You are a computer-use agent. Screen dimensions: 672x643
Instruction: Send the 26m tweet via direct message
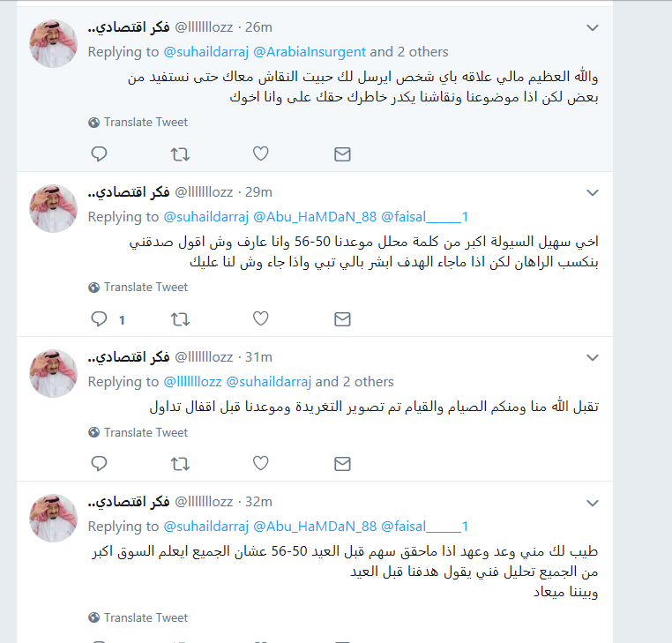pos(342,154)
